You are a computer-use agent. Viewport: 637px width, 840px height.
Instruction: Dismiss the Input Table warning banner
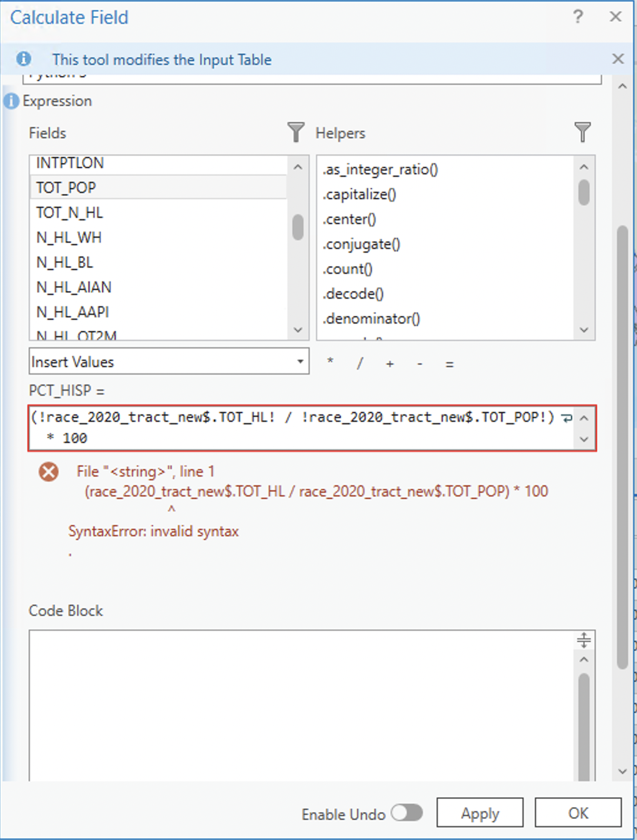coord(618,58)
